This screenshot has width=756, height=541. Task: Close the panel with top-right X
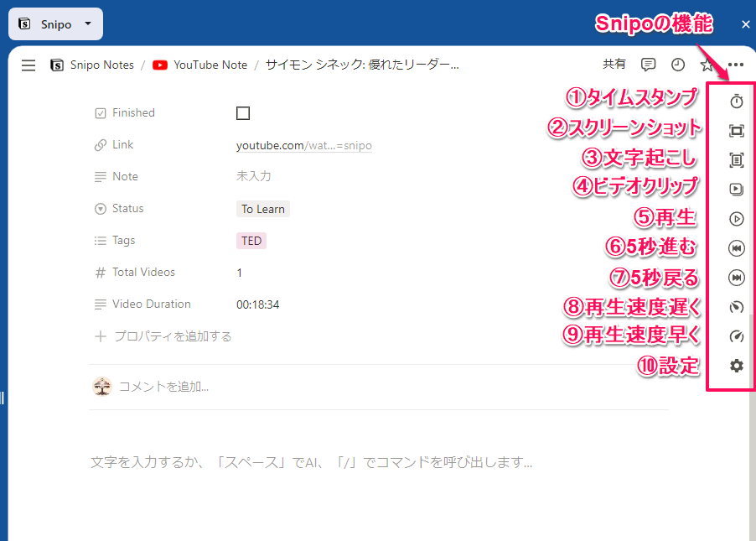tap(745, 24)
